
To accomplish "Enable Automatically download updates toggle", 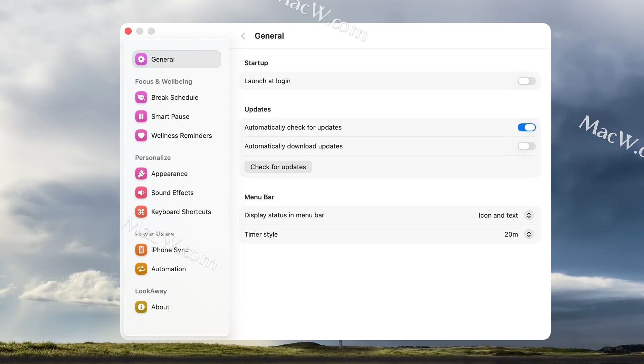I will click(x=526, y=146).
